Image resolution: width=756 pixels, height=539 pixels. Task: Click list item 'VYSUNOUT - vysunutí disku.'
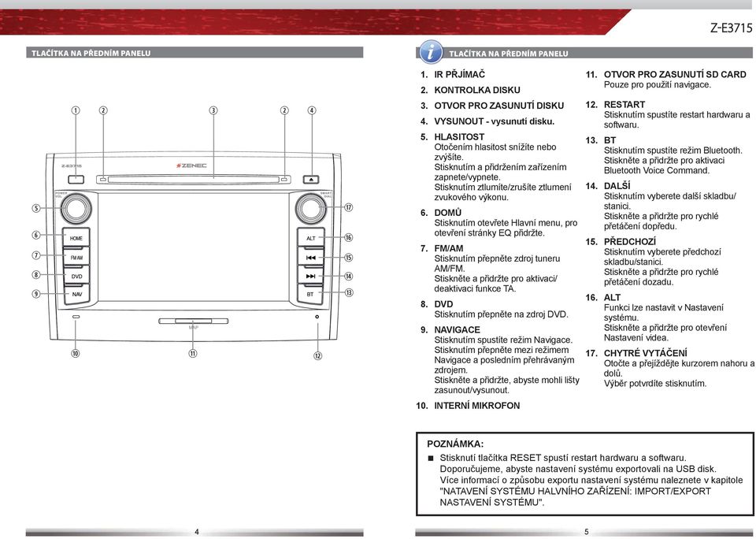point(495,121)
